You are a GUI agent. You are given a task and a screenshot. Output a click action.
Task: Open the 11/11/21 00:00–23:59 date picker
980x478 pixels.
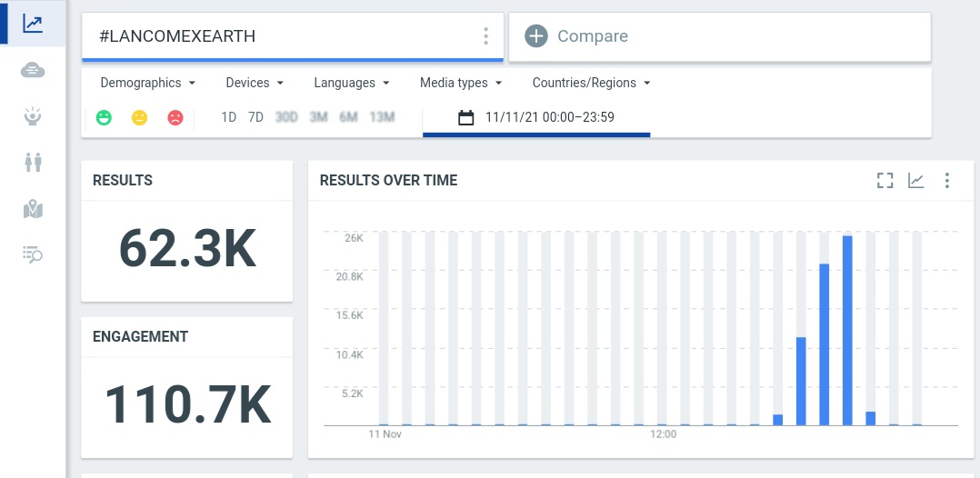536,117
